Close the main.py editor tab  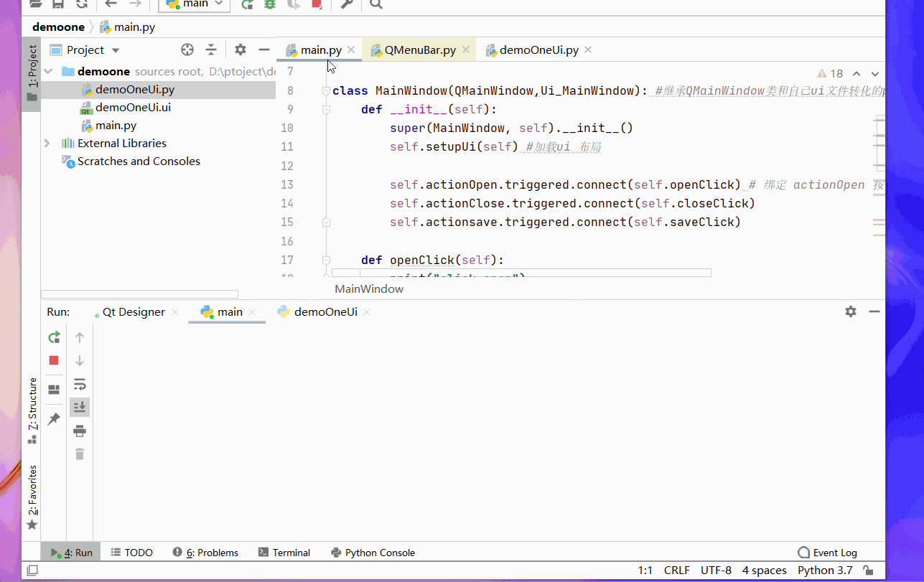(351, 50)
